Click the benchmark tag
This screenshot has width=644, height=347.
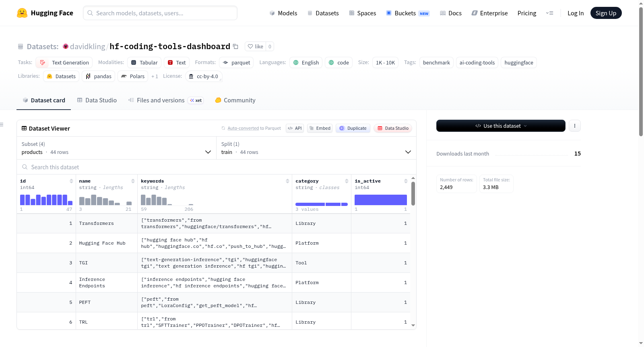[x=436, y=62]
